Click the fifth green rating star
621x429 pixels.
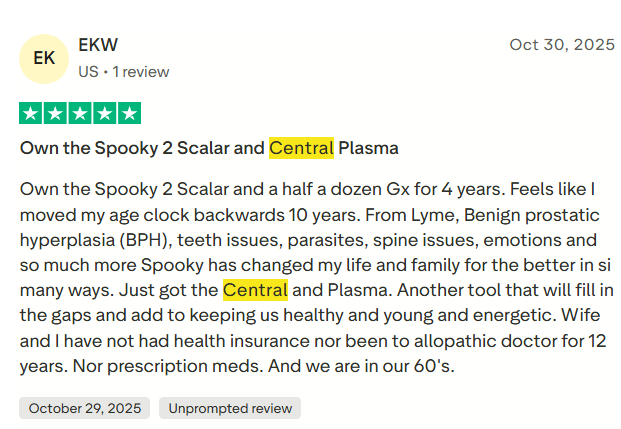tap(130, 113)
